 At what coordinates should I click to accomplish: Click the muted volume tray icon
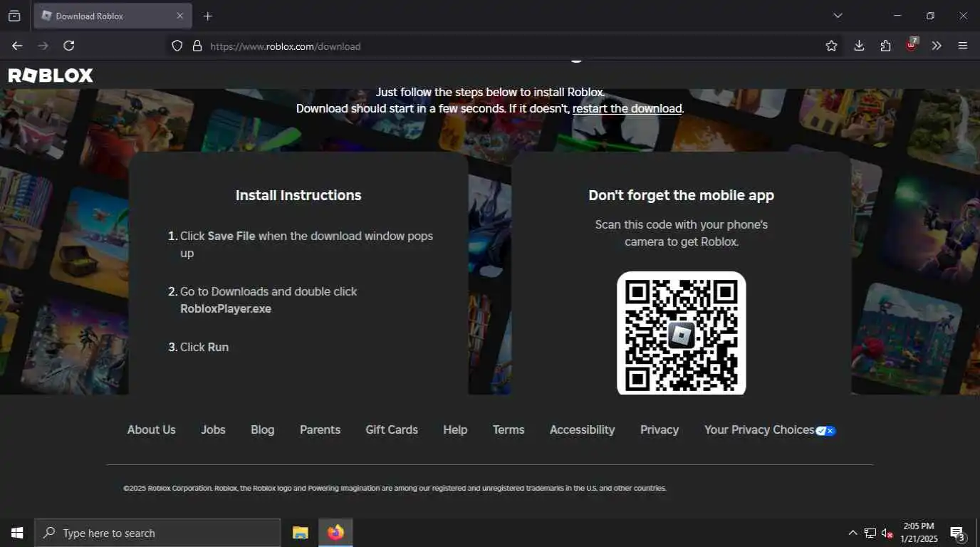click(887, 533)
